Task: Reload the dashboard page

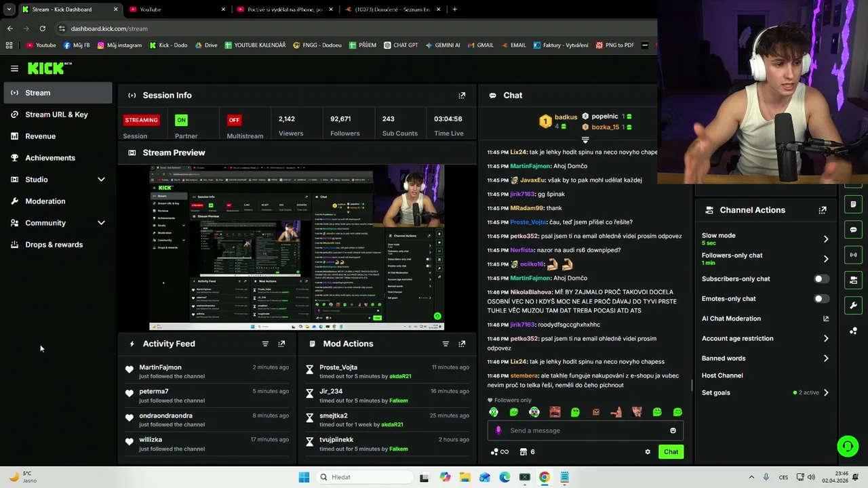Action: (x=42, y=28)
